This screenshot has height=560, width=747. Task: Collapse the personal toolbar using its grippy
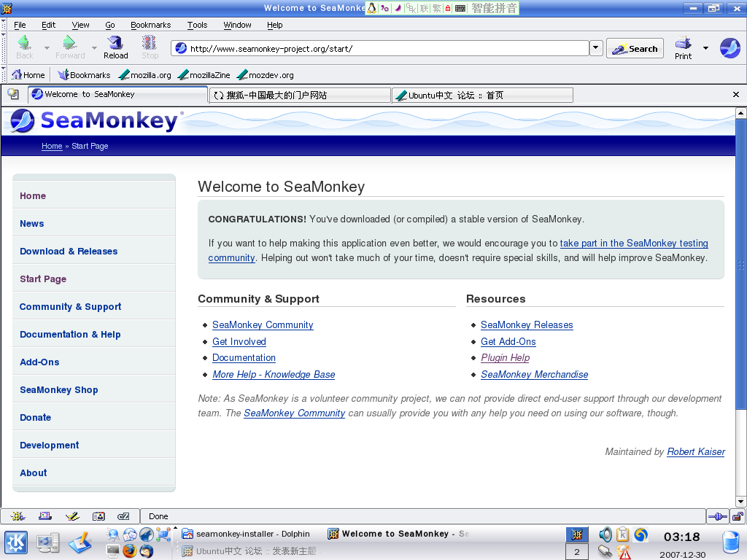[x=4, y=75]
